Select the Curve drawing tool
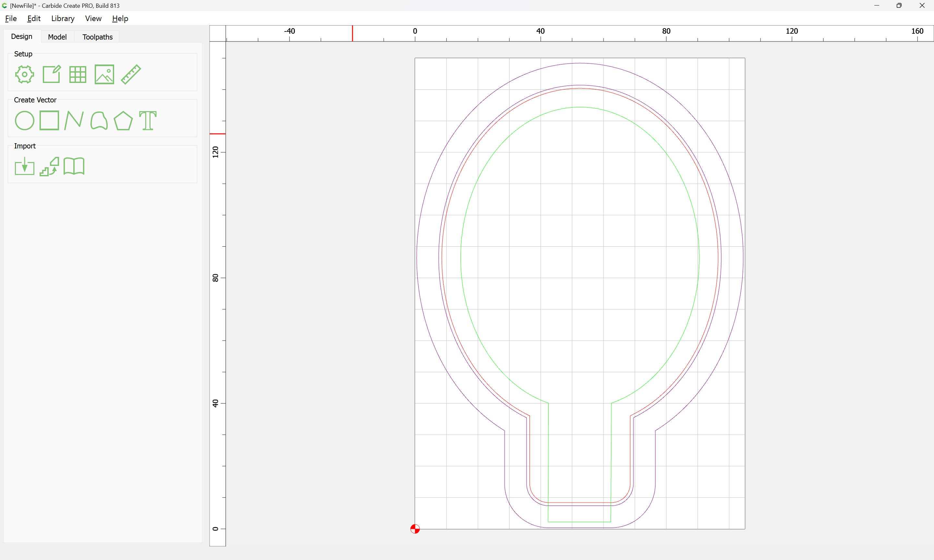This screenshot has height=560, width=934. (99, 120)
